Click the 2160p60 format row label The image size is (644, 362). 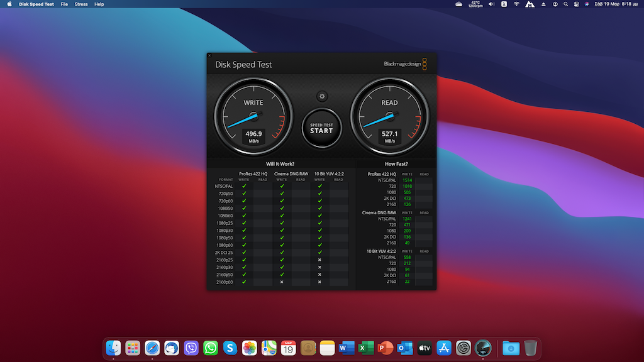[225, 282]
